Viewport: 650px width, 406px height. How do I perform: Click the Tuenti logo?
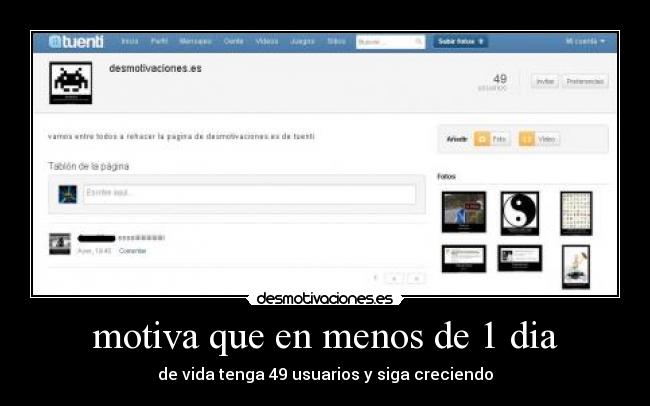point(77,42)
